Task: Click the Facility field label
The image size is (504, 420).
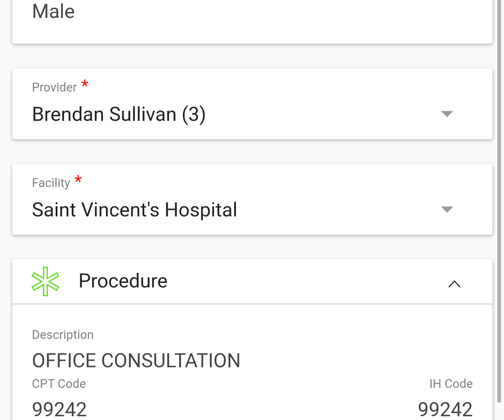Action: click(51, 183)
